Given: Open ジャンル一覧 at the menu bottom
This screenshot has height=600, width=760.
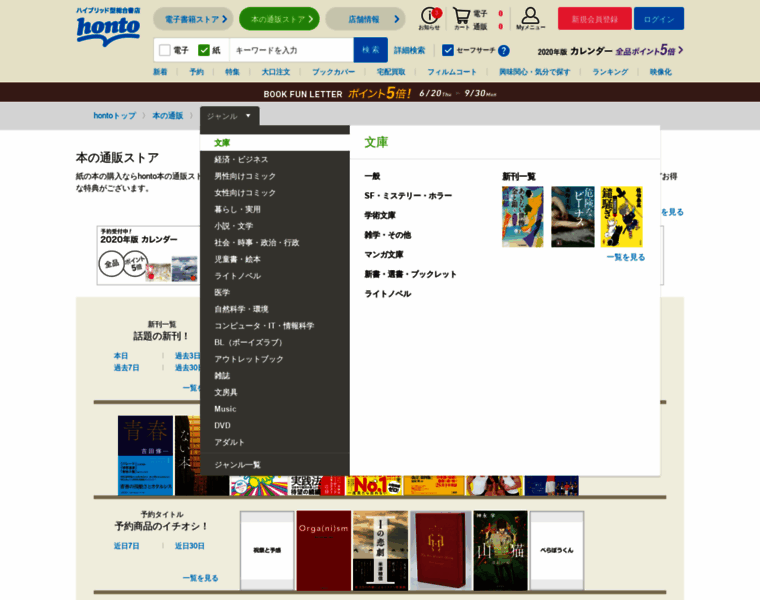Looking at the screenshot, I should click(x=275, y=465).
